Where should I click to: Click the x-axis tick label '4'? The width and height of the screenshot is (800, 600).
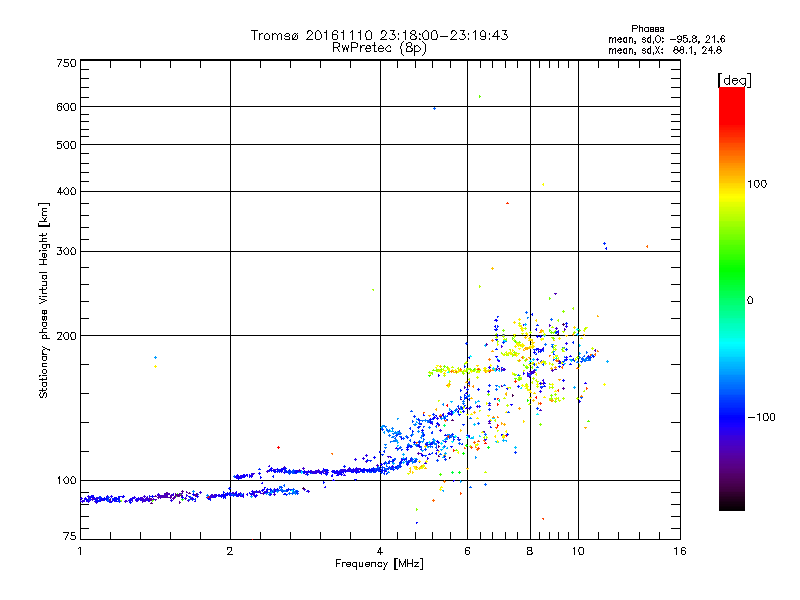[x=380, y=551]
